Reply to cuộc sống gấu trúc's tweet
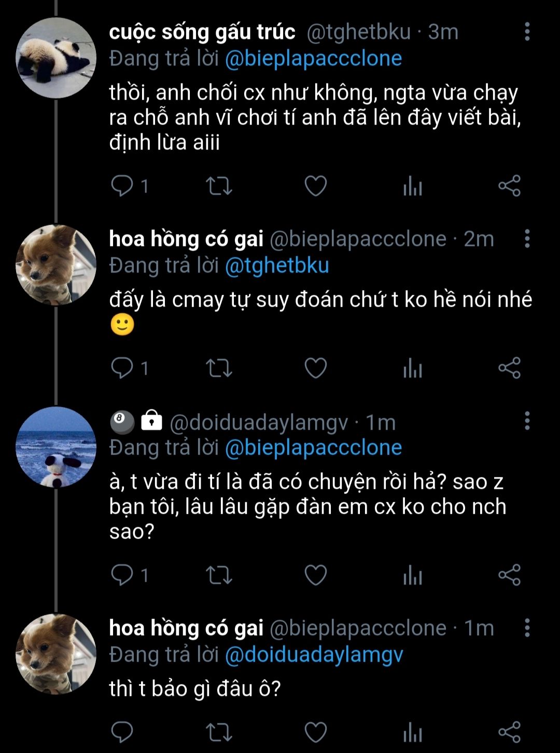The width and height of the screenshot is (560, 753). point(122,186)
